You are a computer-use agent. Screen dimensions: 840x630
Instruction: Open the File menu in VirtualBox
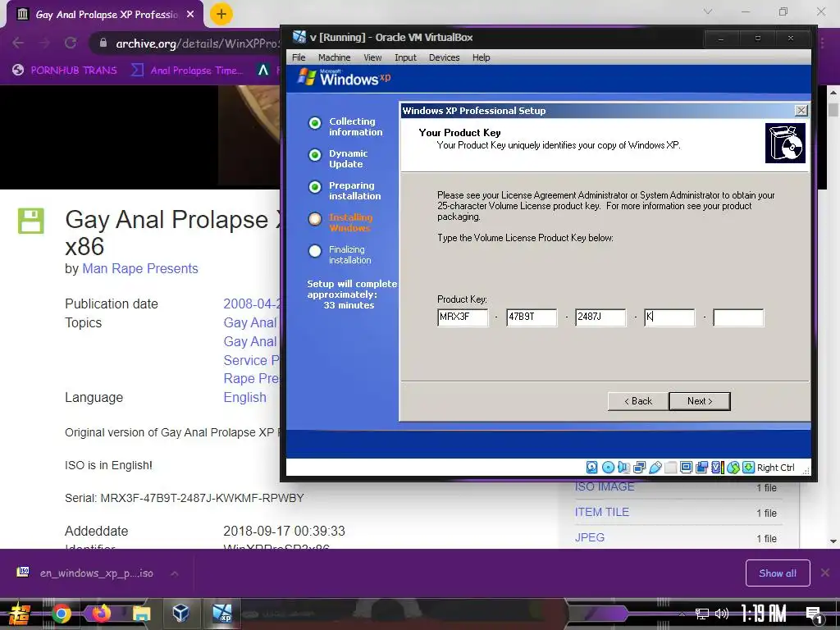pos(299,57)
